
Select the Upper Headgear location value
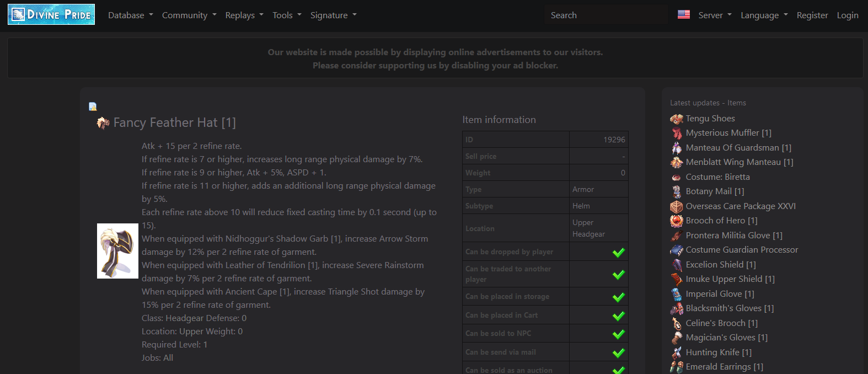click(588, 228)
